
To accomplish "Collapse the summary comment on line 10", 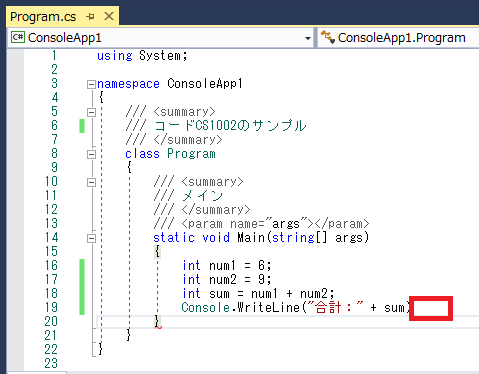I will (91, 182).
